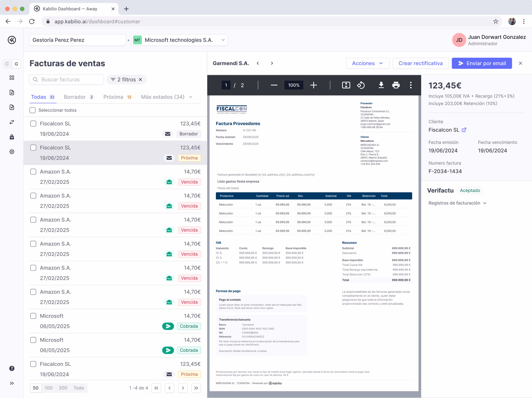Open the lock icon in the sidebar

pos(12,137)
